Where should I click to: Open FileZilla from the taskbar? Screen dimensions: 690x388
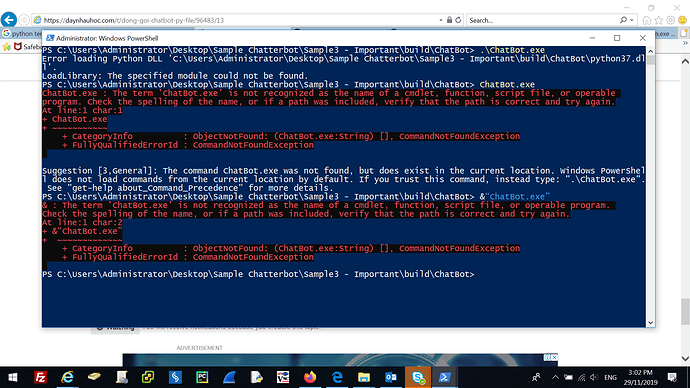pyautogui.click(x=40, y=377)
